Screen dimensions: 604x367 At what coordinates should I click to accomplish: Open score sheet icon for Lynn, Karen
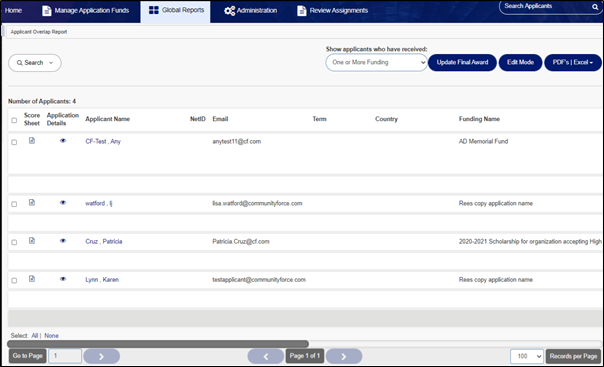pos(32,279)
